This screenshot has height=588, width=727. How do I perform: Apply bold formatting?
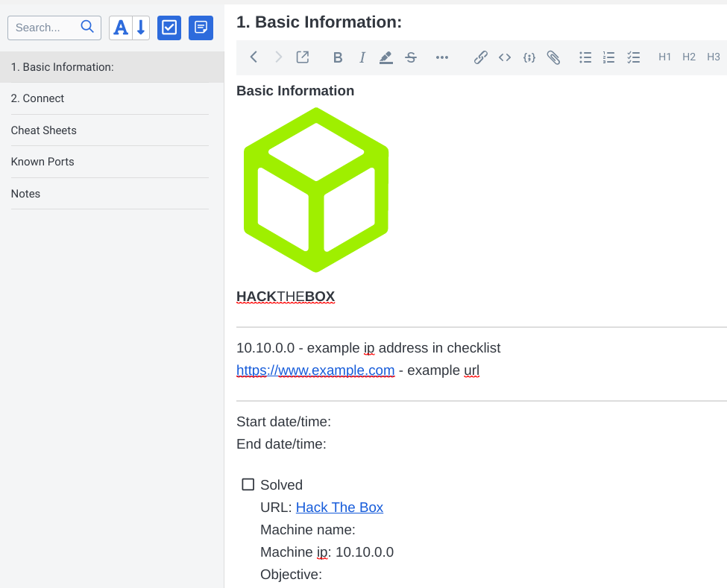(x=338, y=57)
